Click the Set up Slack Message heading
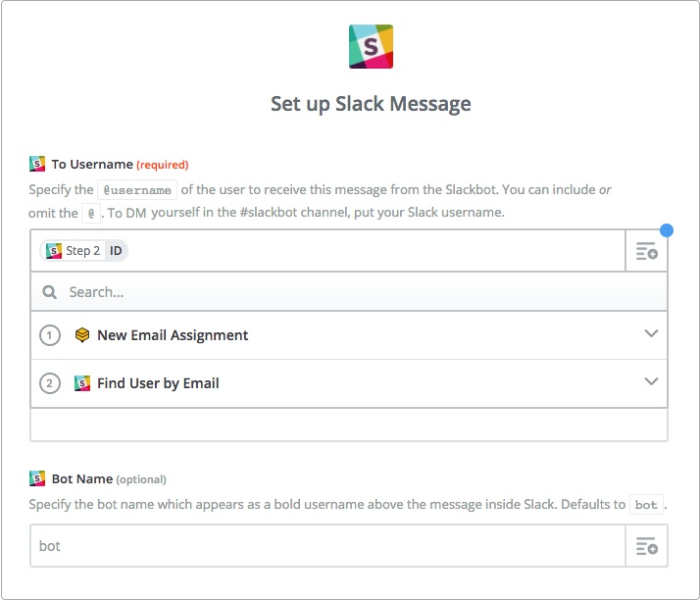 [x=371, y=104]
